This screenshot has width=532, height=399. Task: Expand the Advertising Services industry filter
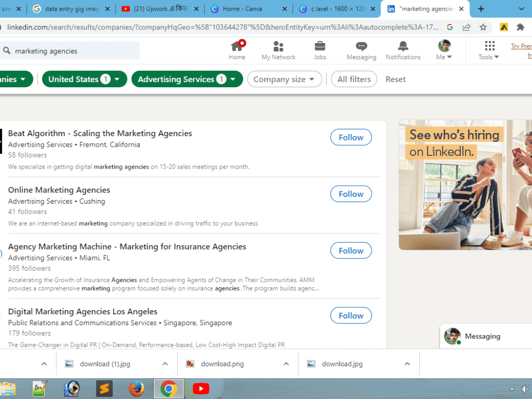[x=187, y=79]
